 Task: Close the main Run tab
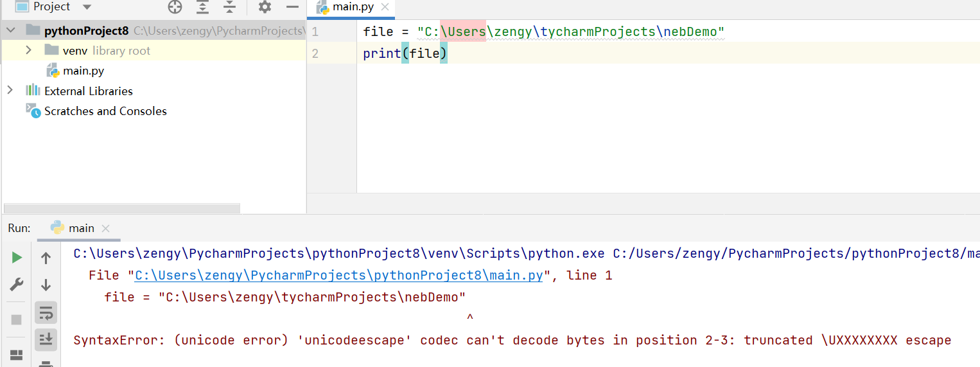(x=106, y=228)
